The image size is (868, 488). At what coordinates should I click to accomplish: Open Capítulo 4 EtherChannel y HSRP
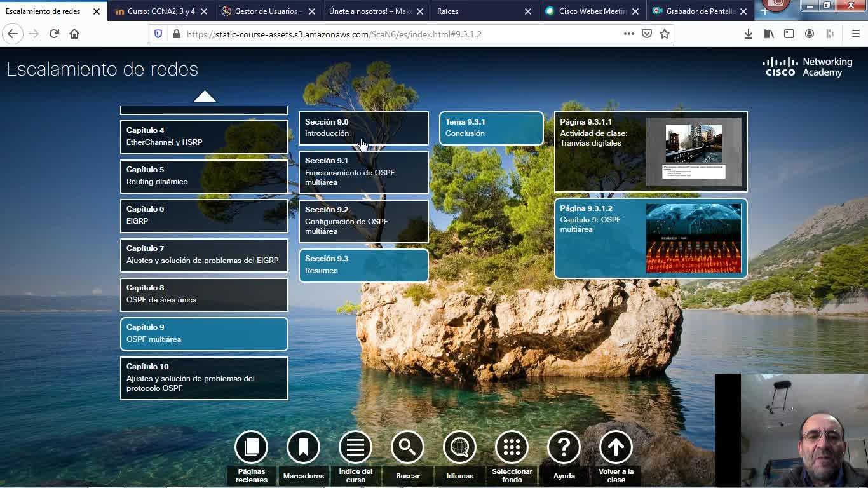[204, 137]
